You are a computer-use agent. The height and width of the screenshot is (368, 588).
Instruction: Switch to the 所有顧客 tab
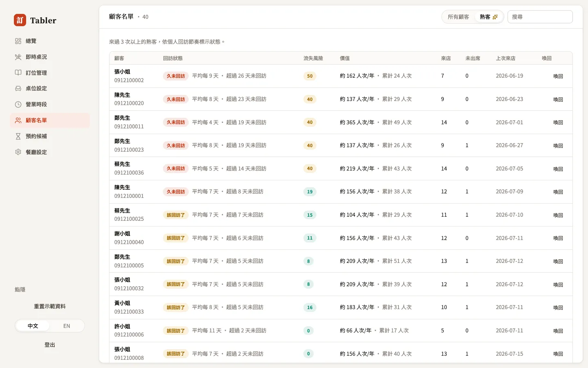458,17
